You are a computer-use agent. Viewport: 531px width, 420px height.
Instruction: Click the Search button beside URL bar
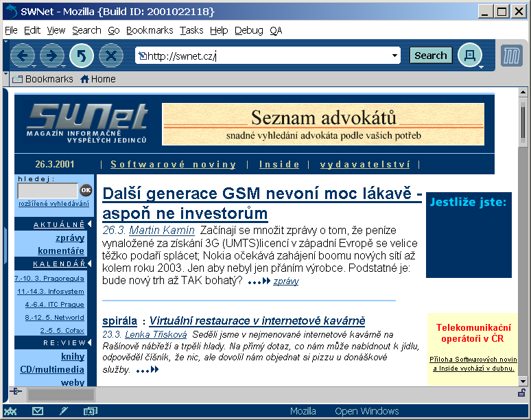coord(431,56)
